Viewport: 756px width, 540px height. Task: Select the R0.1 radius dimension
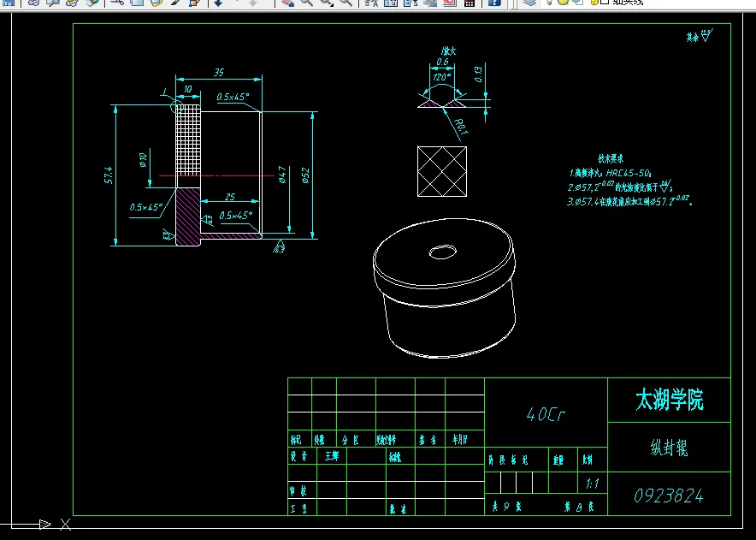click(461, 127)
